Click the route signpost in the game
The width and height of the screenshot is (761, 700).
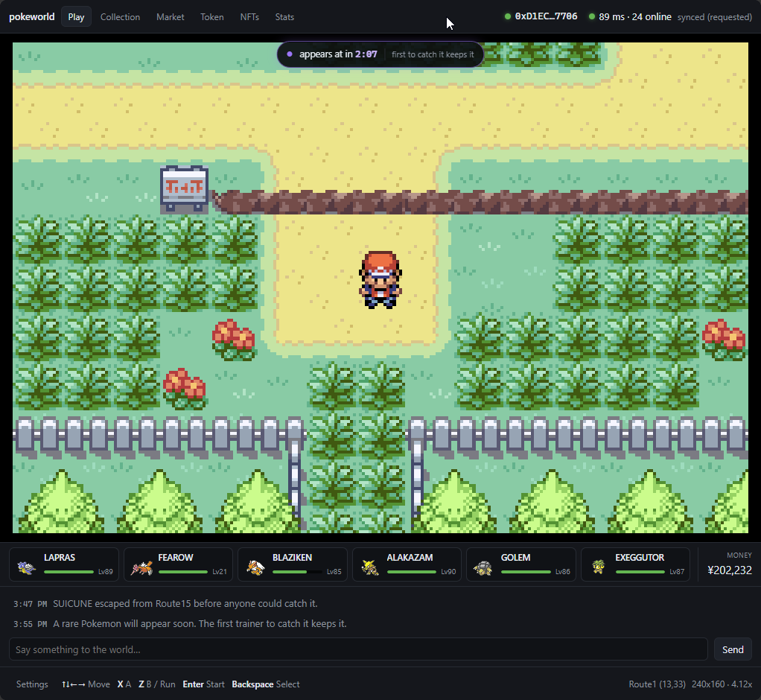click(x=185, y=189)
